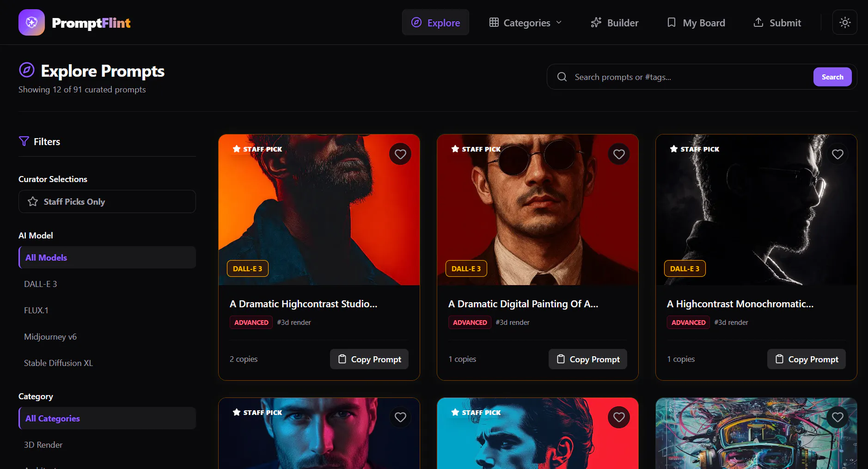The width and height of the screenshot is (868, 469).
Task: Toggle light/dark theme sun icon
Action: coord(844,22)
